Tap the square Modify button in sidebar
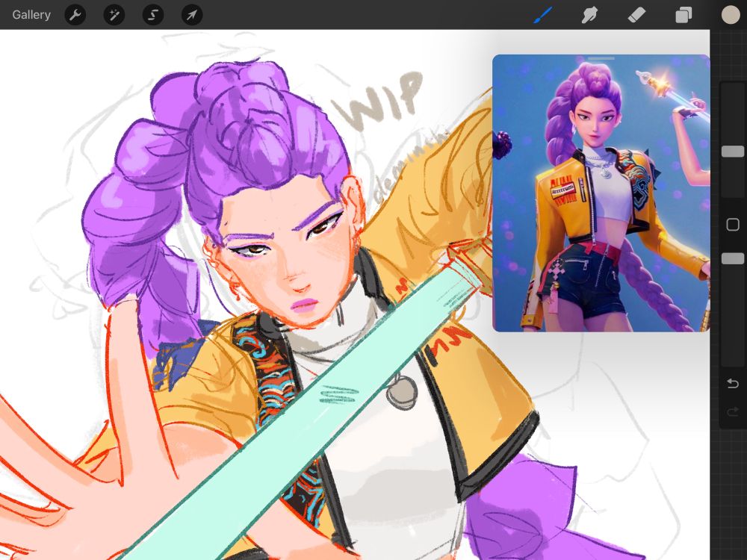The height and width of the screenshot is (560, 747). pyautogui.click(x=733, y=224)
